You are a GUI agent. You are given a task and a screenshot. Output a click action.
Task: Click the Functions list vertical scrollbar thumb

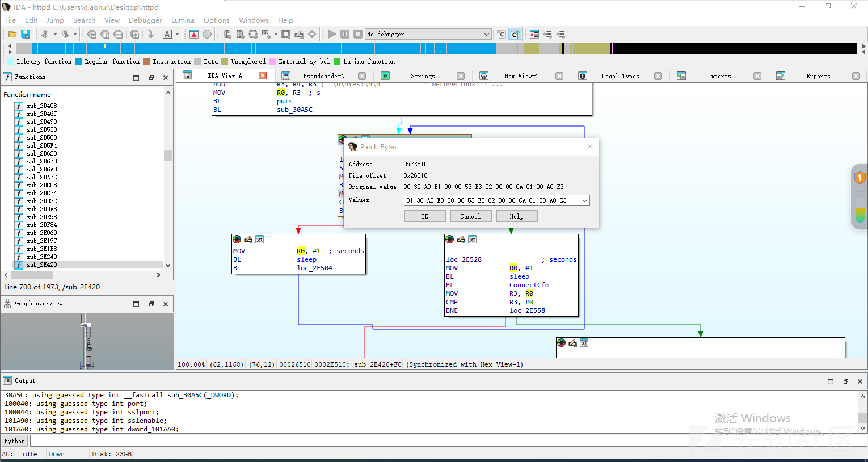(168, 156)
